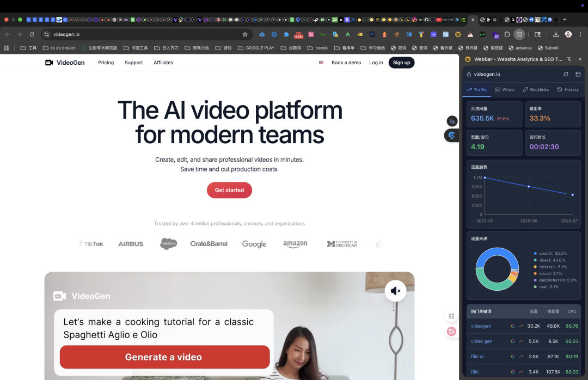The image size is (588, 380).
Task: Toggle the Chrome side panel button
Action: tap(519, 34)
